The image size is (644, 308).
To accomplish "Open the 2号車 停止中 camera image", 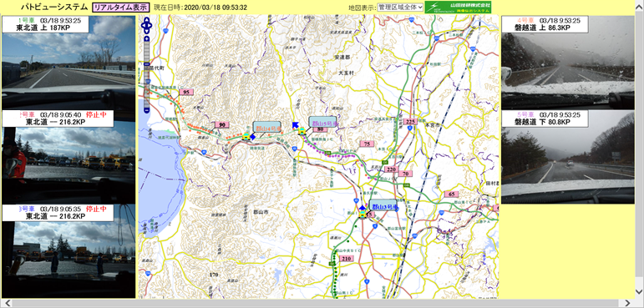I will coord(68,157).
